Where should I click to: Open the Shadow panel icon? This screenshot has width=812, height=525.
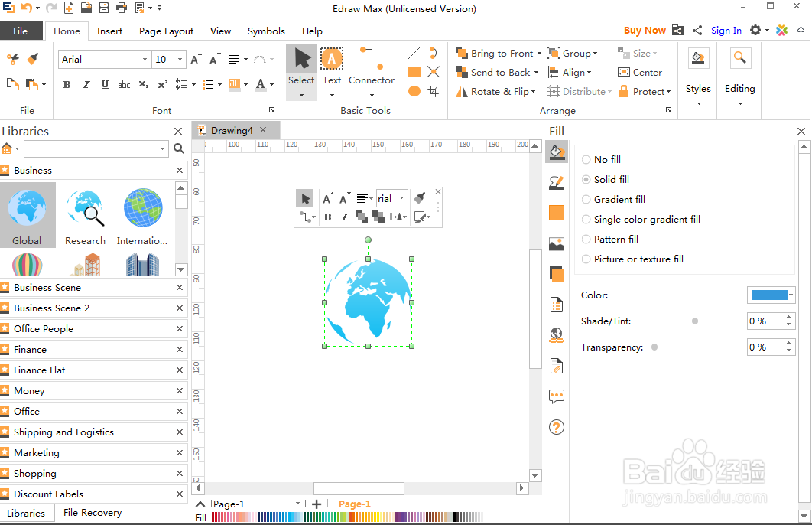tap(557, 274)
